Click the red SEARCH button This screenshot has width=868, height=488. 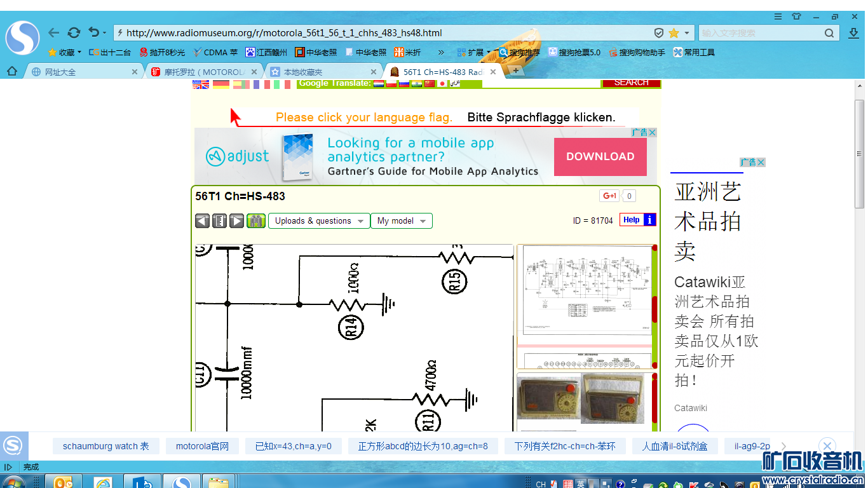[x=632, y=83]
